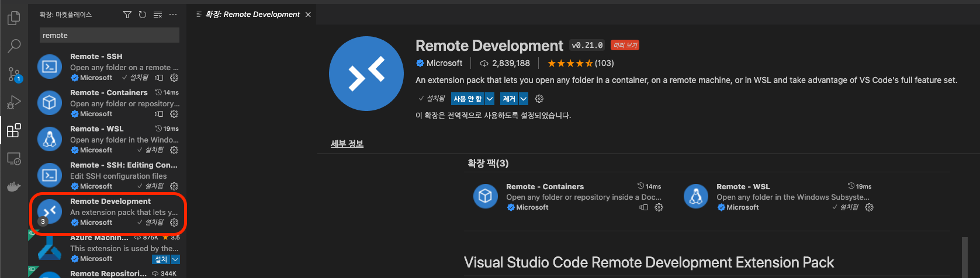The image size is (980, 278).
Task: Open the Explorer view in activity bar
Action: pyautogui.click(x=13, y=18)
